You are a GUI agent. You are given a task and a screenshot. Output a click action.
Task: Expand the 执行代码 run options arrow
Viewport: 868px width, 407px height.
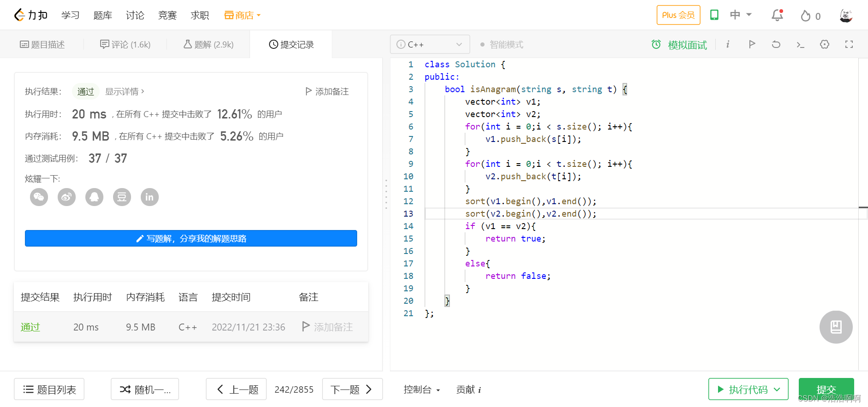778,389
